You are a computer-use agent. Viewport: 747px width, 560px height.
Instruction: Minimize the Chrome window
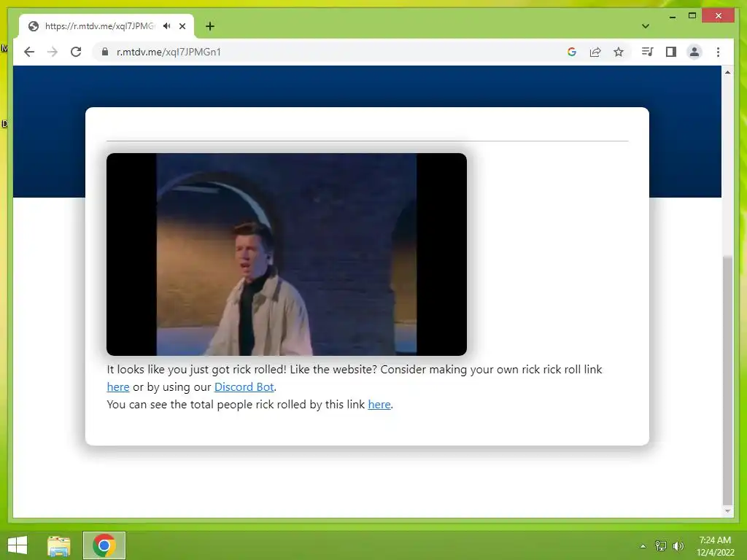point(672,16)
